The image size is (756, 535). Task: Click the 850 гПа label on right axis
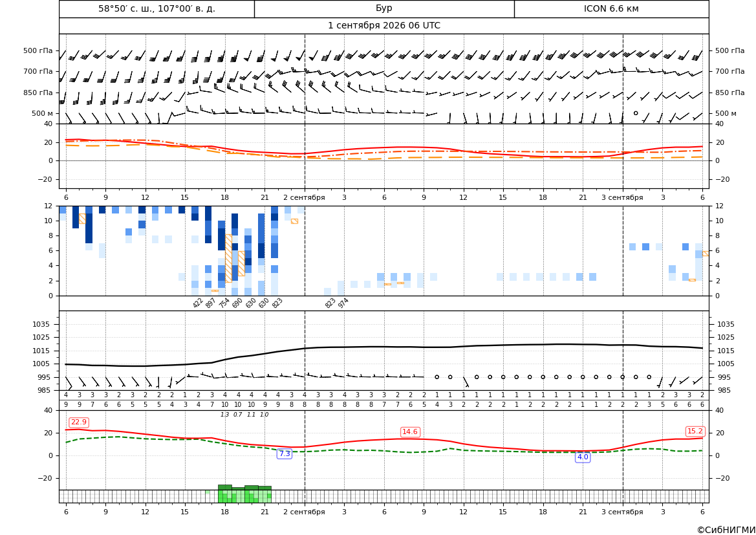pos(729,93)
